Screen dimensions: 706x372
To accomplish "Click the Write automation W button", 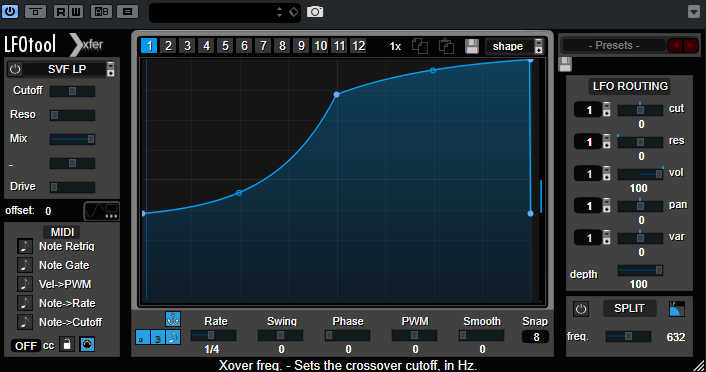I will click(x=76, y=12).
